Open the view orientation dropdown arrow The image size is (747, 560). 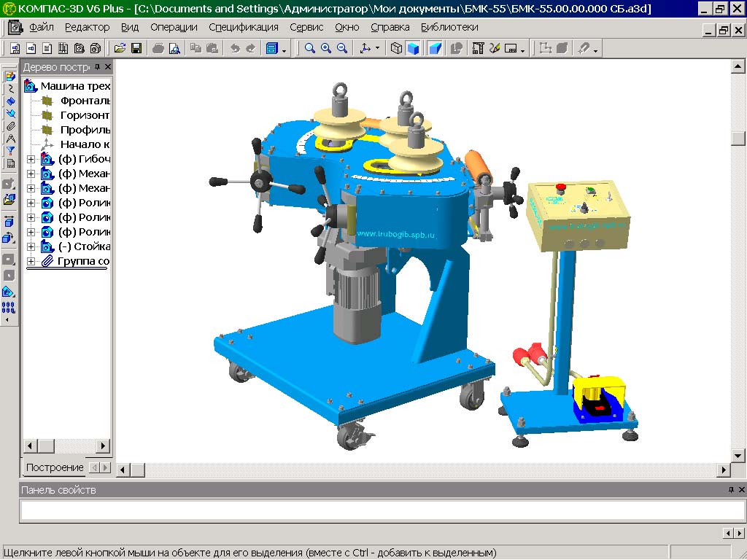(x=377, y=49)
